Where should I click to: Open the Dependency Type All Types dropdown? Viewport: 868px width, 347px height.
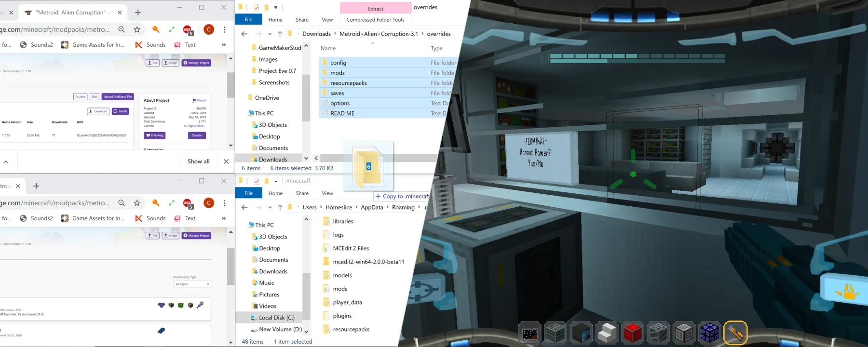192,284
